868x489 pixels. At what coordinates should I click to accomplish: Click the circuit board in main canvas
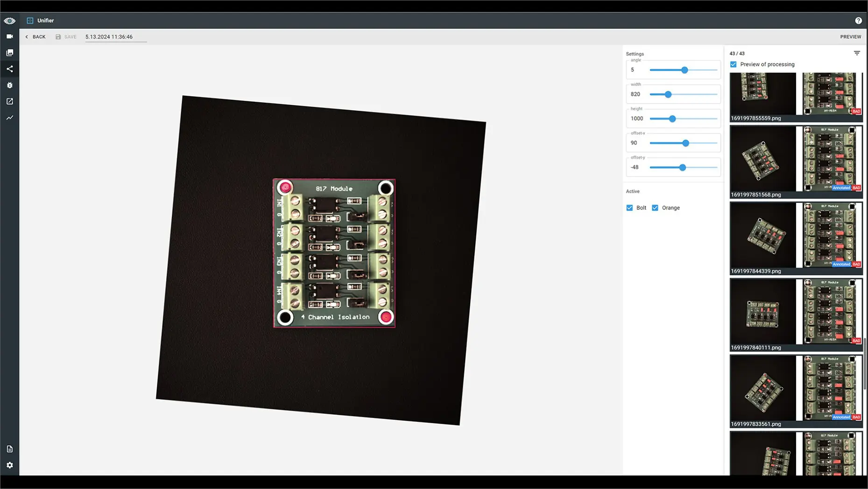(334, 253)
